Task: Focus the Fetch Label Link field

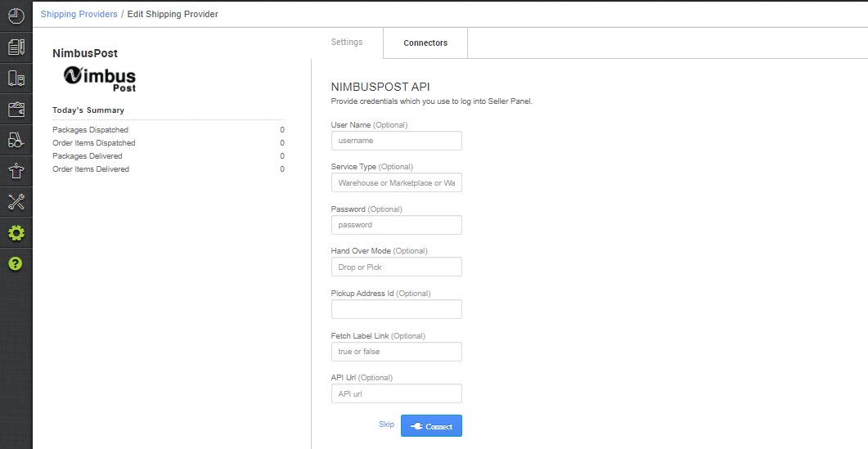Action: click(x=396, y=352)
